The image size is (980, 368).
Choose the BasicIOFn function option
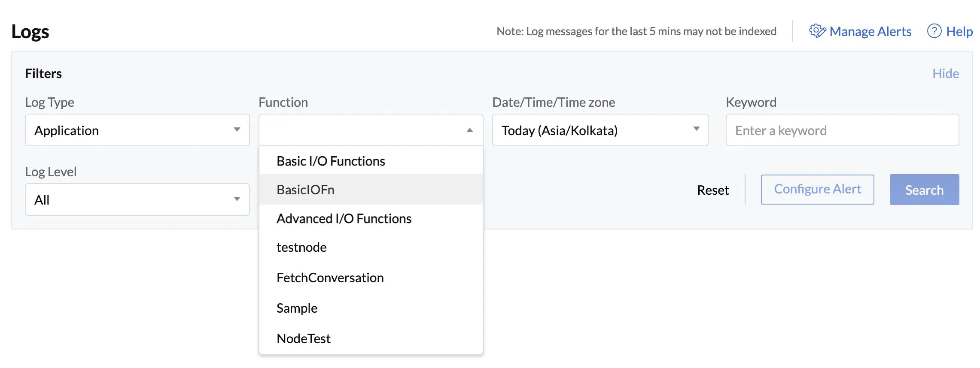371,190
